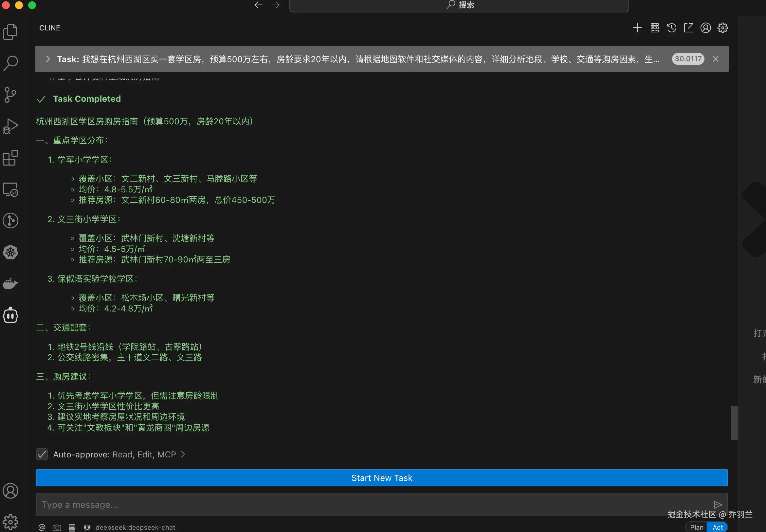Open Cline in editor popout icon
This screenshot has height=532, width=766.
click(688, 28)
